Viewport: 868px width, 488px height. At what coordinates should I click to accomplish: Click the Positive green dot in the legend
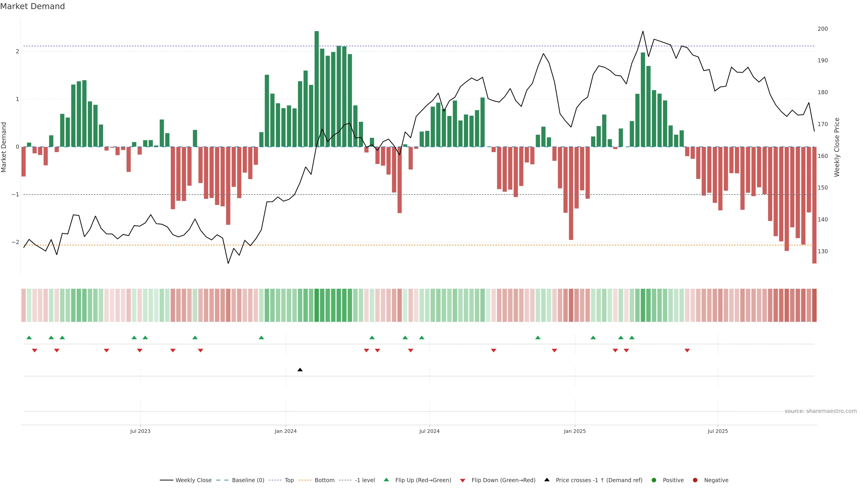coord(654,480)
